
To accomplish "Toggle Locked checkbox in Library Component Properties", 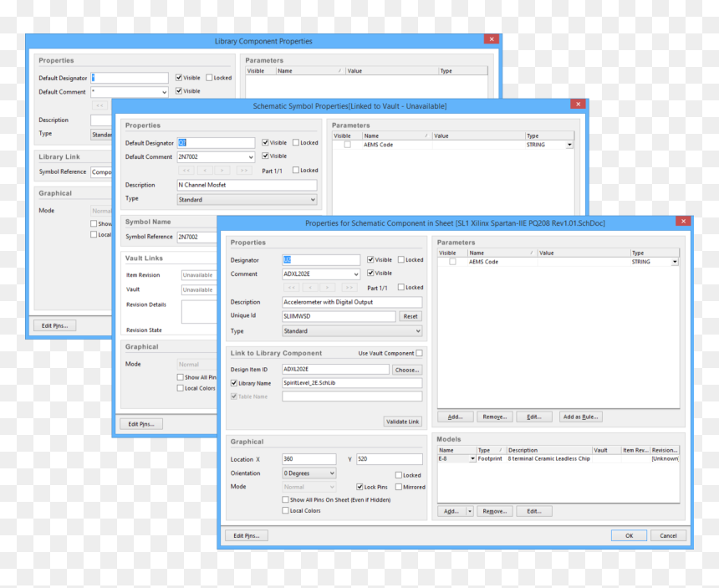I will point(209,78).
